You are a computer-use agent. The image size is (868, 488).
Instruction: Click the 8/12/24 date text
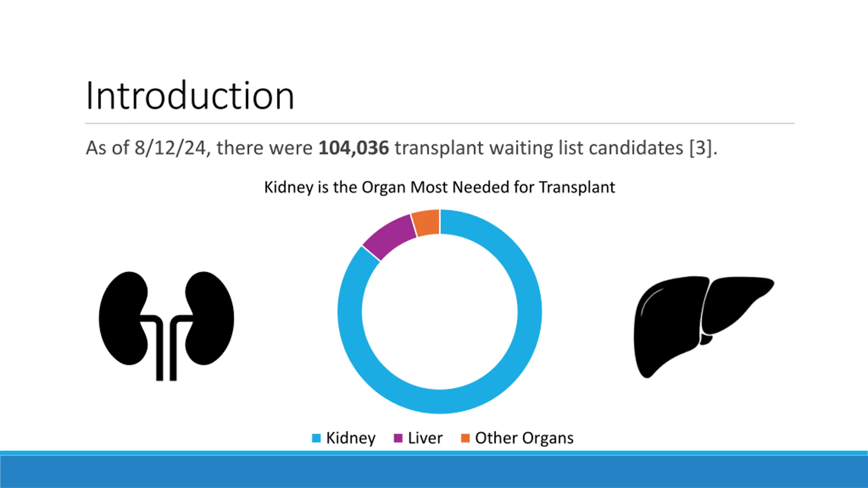[x=170, y=148]
